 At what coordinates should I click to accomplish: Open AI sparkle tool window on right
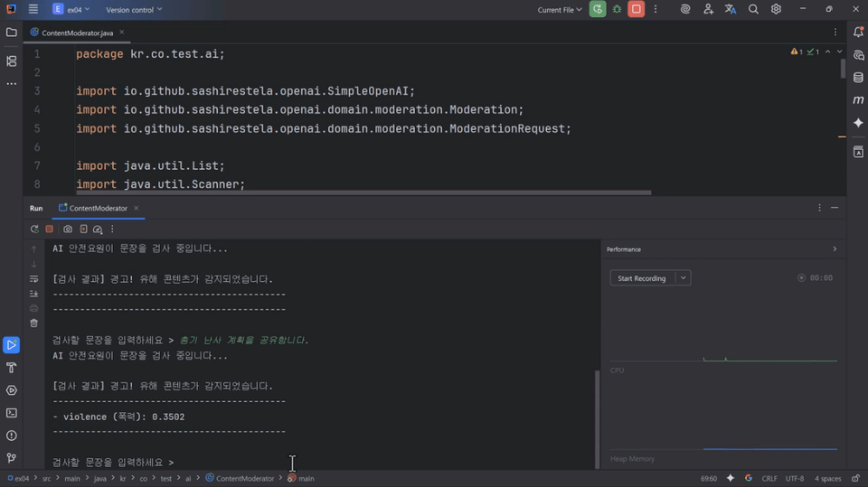click(x=858, y=123)
